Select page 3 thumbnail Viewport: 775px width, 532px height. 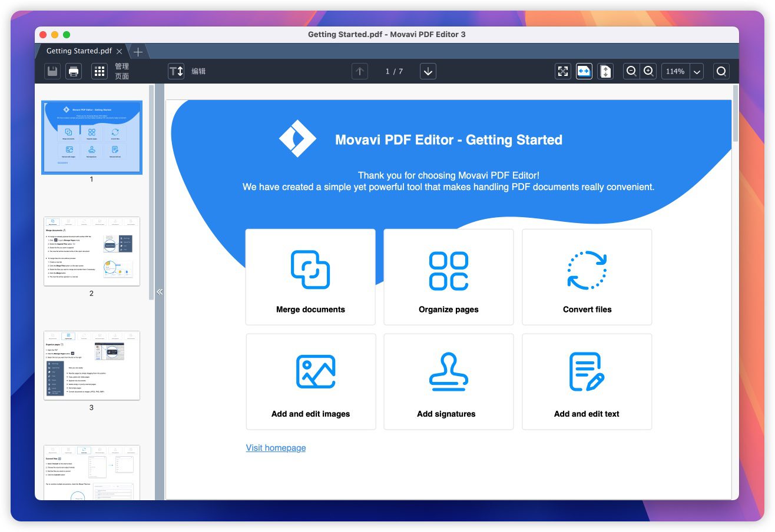pyautogui.click(x=92, y=365)
